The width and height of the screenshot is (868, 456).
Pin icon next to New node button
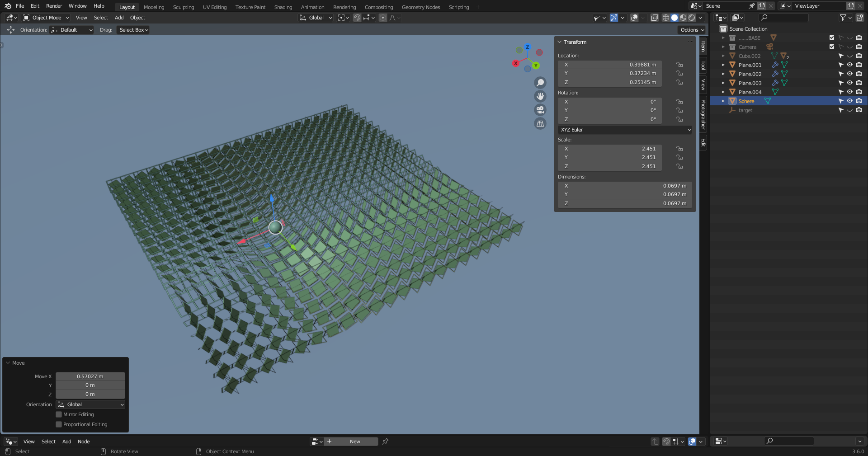(x=385, y=442)
